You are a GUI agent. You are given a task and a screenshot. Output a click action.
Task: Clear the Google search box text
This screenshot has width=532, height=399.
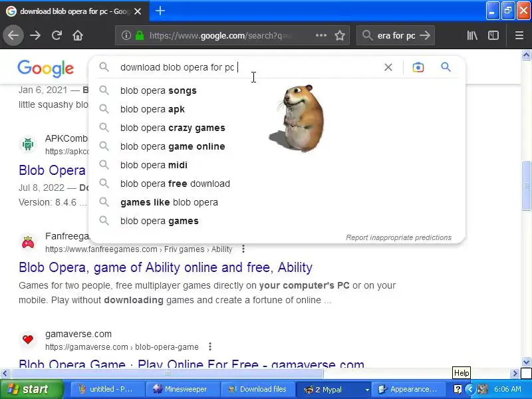[388, 67]
